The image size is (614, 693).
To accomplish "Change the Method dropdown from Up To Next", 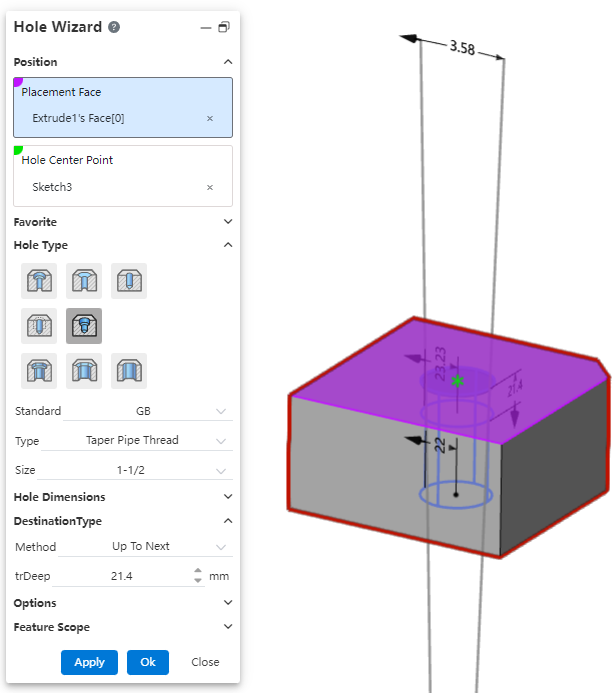I will click(145, 547).
